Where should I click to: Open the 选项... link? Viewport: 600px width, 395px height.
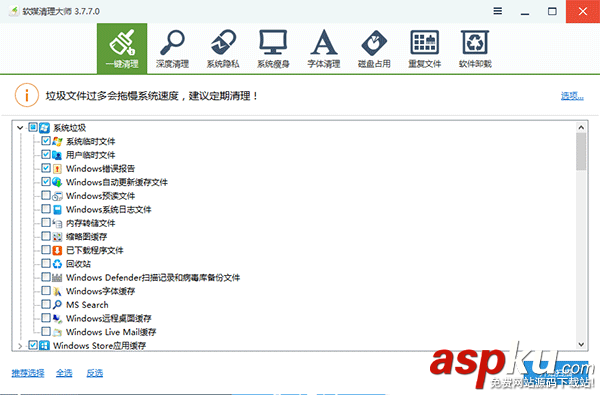tap(572, 96)
